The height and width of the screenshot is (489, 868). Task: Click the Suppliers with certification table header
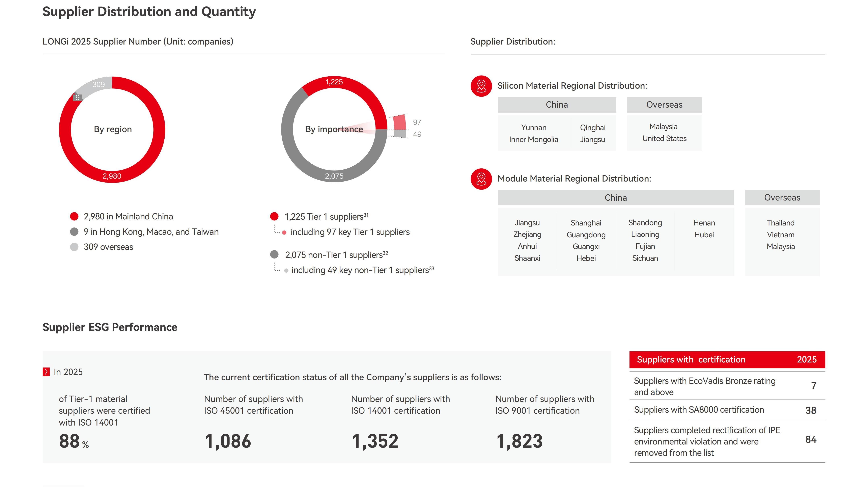click(727, 360)
